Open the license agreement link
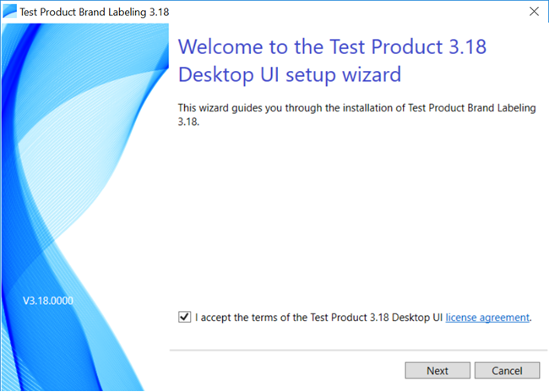The width and height of the screenshot is (549, 392). (x=487, y=318)
